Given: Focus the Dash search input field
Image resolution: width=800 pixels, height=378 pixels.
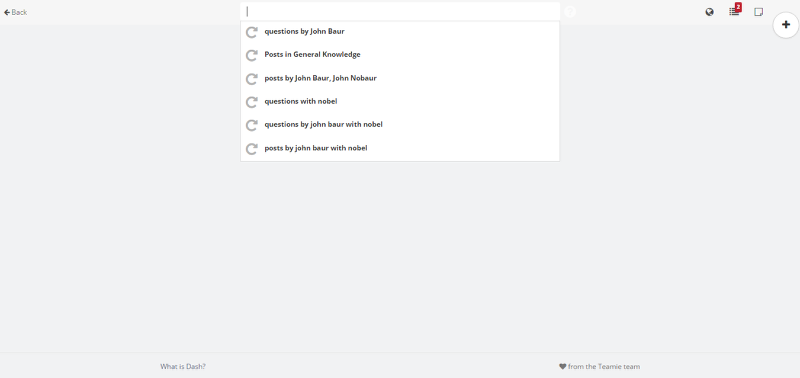Looking at the screenshot, I should 400,11.
